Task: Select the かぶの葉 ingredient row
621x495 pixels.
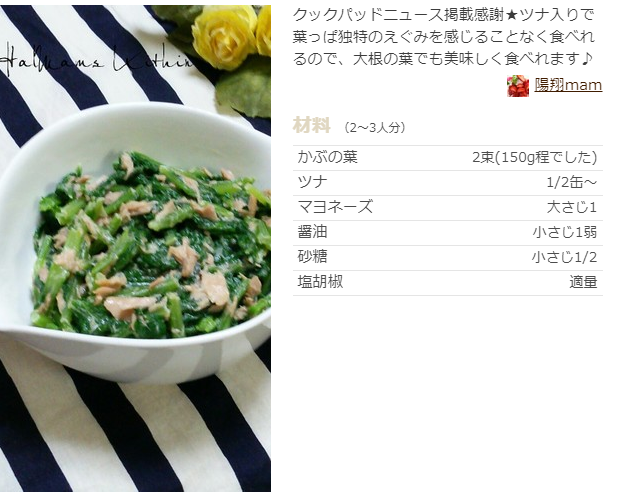Action: (448, 158)
